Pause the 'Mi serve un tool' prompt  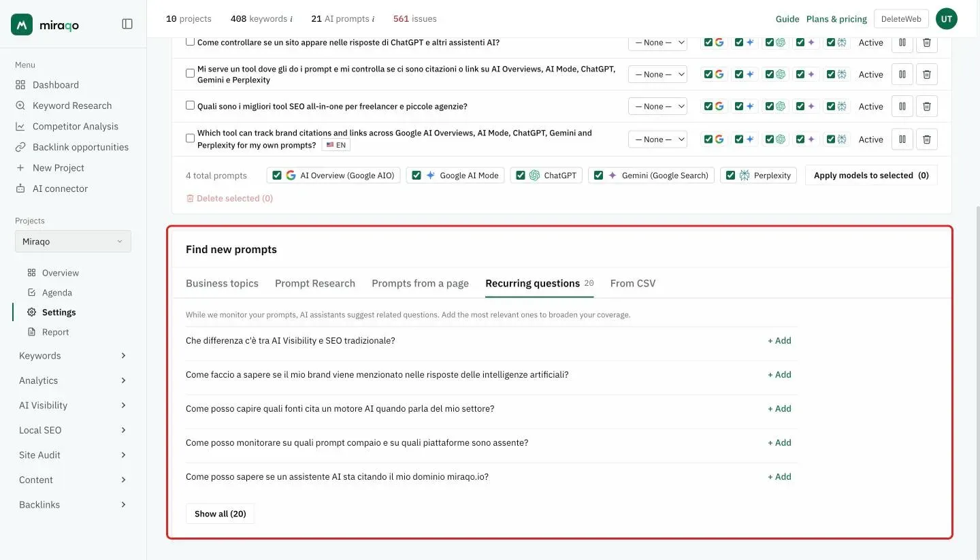coord(902,74)
